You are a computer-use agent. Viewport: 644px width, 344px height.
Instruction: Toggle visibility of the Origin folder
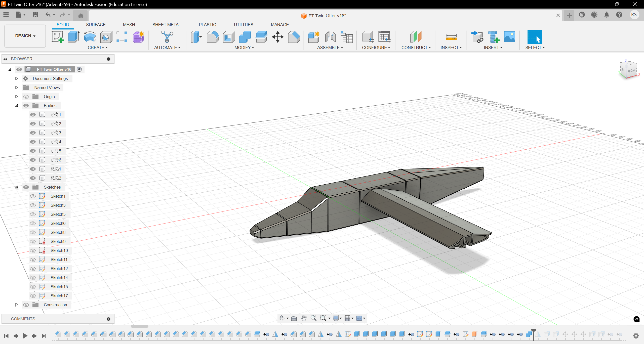(x=26, y=97)
